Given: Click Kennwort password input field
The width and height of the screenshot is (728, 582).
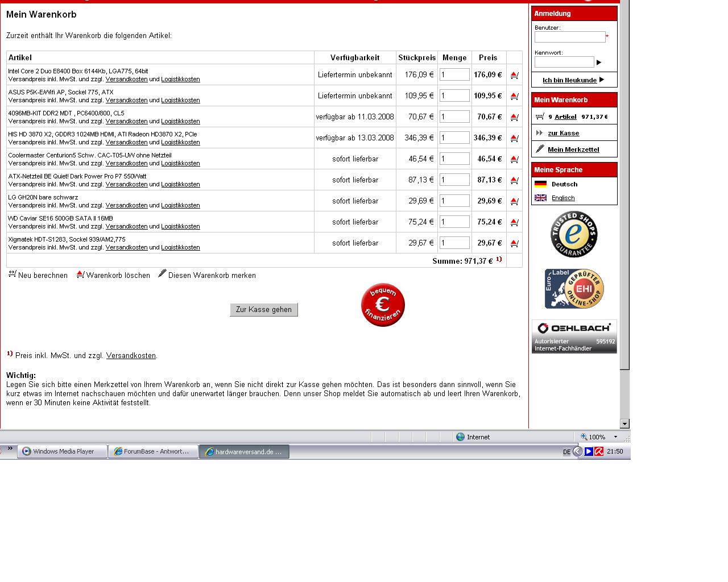Looking at the screenshot, I should [564, 62].
